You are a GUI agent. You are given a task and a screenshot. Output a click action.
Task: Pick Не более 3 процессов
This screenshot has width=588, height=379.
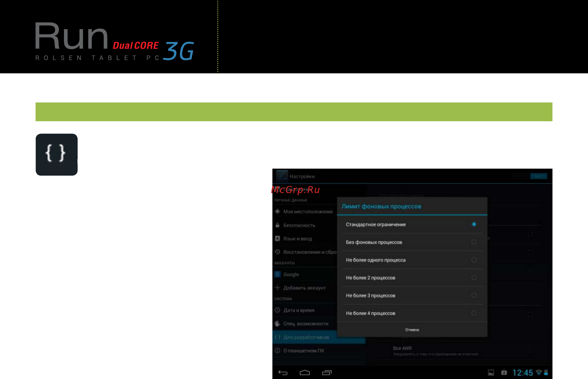(412, 296)
